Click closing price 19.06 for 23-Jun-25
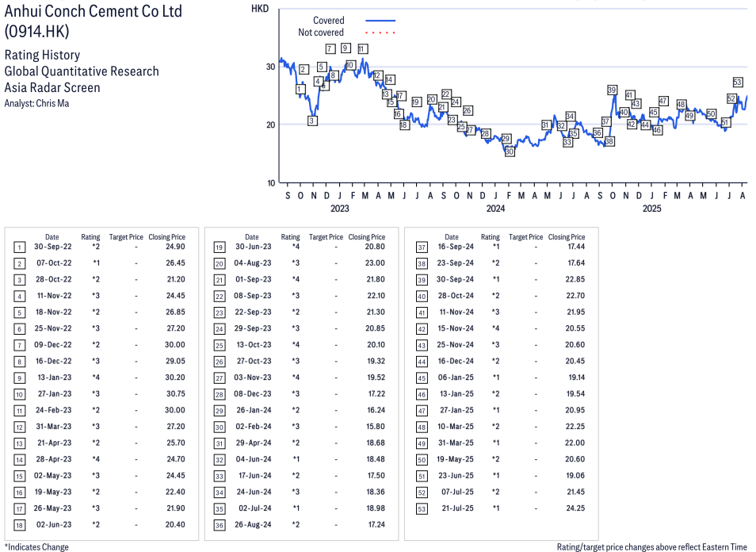The image size is (756, 552). 575,476
